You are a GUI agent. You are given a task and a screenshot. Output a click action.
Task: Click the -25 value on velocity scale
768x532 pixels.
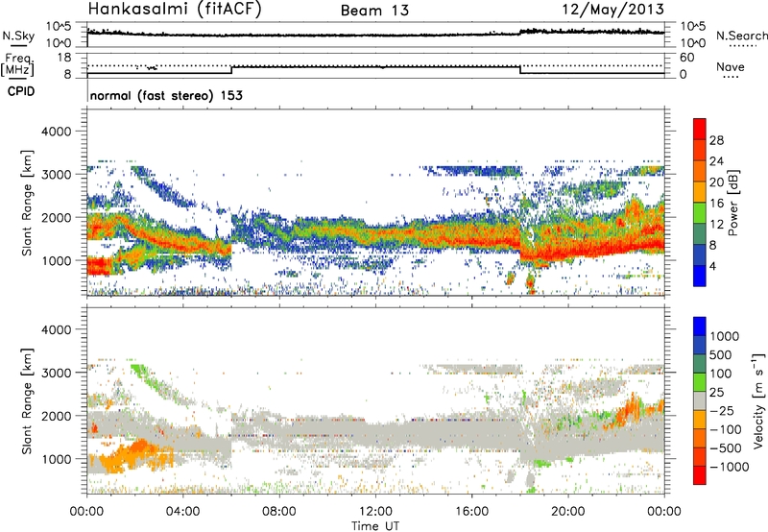722,411
